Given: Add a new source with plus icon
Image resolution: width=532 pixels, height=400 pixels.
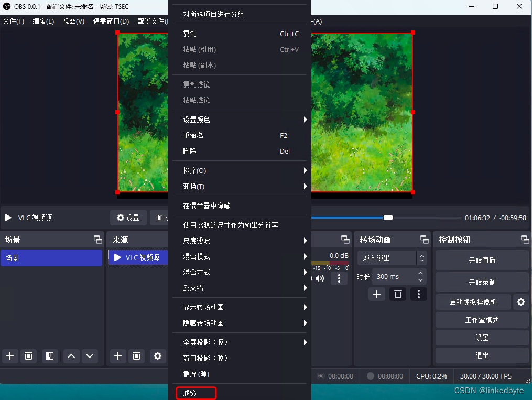Looking at the screenshot, I should click(x=118, y=356).
